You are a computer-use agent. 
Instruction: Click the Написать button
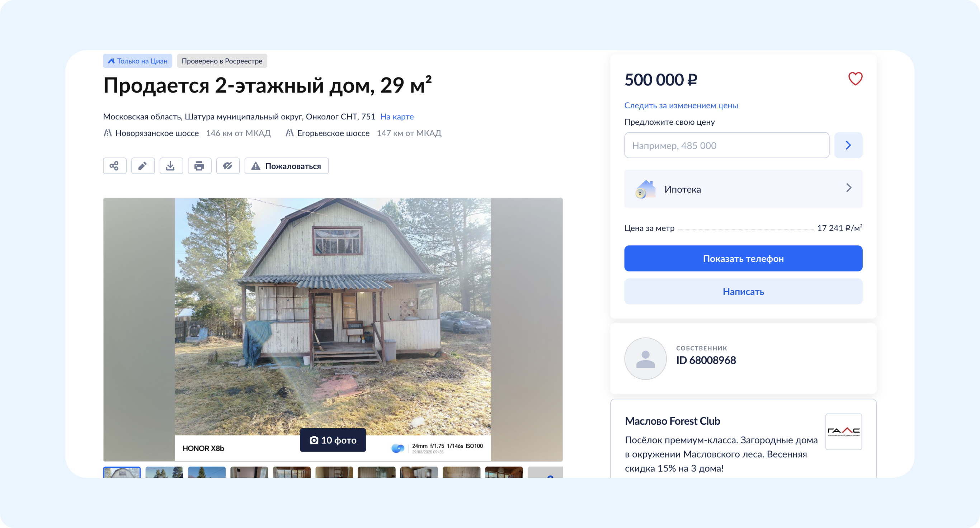(743, 291)
